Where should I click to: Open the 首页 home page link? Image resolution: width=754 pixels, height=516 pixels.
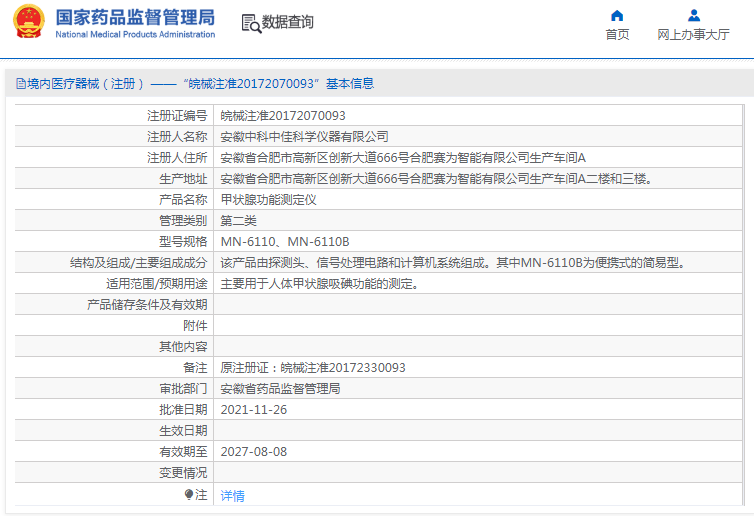[617, 34]
